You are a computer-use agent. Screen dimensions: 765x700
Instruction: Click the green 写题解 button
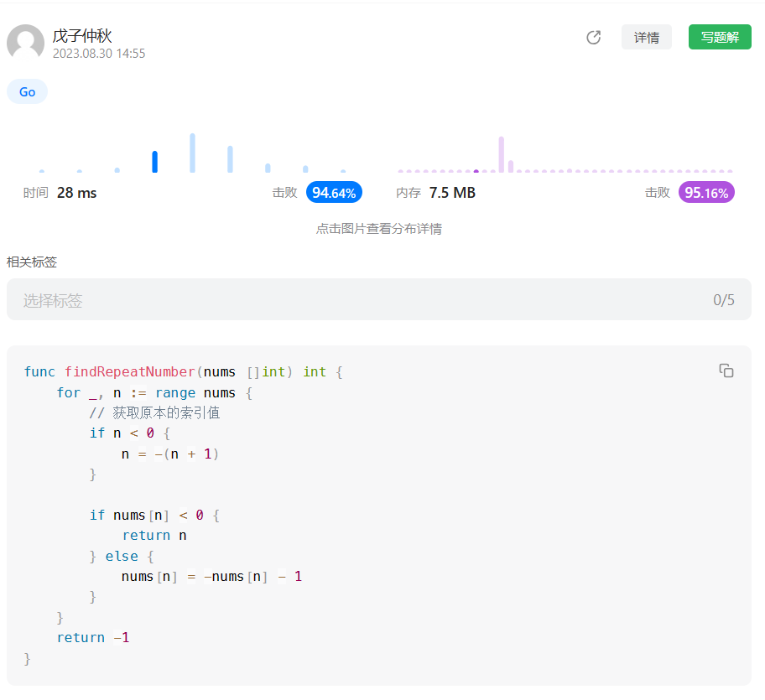coord(720,37)
